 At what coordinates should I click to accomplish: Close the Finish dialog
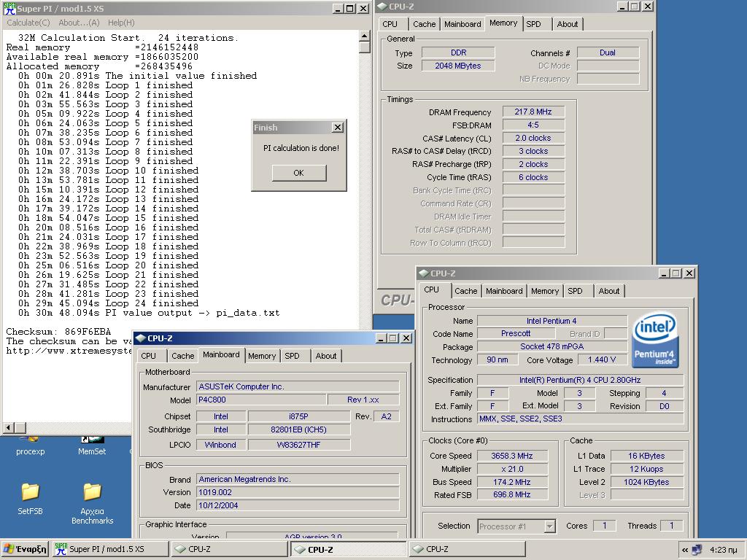337,127
